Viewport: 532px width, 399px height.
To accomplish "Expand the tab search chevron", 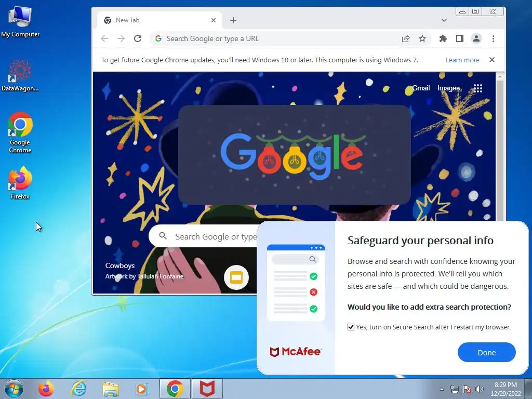I will coord(444,20).
